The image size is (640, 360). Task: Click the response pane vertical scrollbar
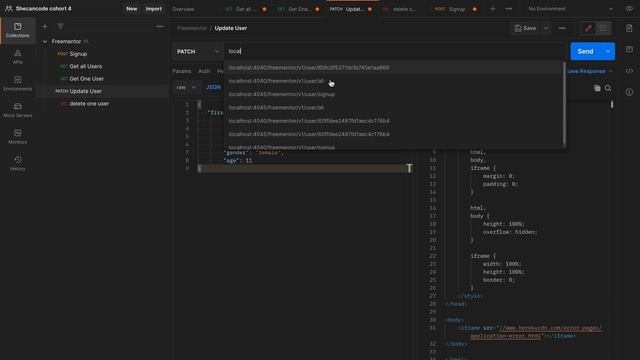point(612,104)
